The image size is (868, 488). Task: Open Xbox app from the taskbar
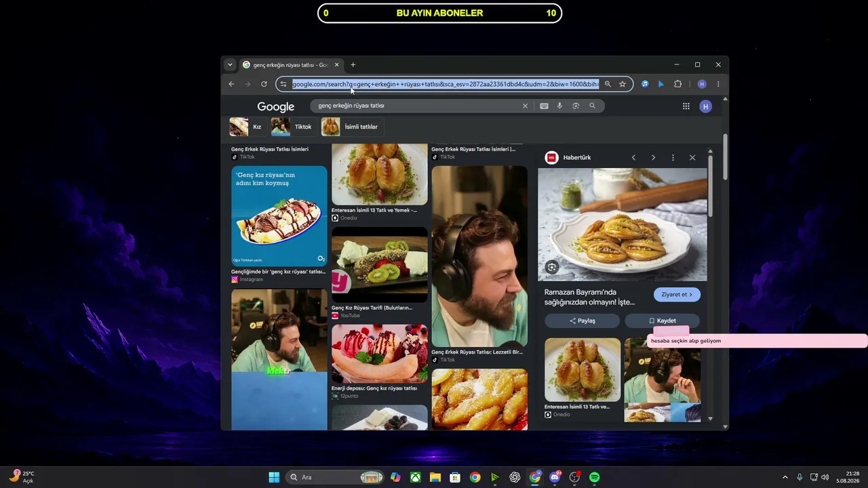pos(415,477)
